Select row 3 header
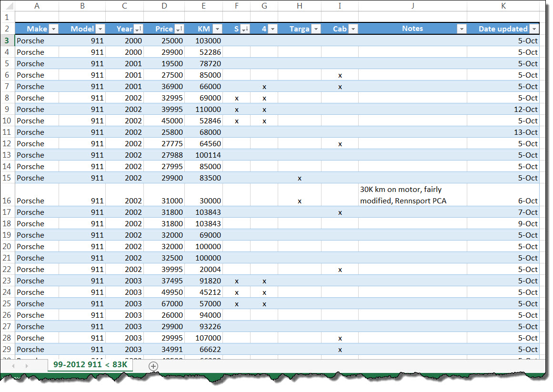Screen dimensions: 553x392 pos(7,40)
